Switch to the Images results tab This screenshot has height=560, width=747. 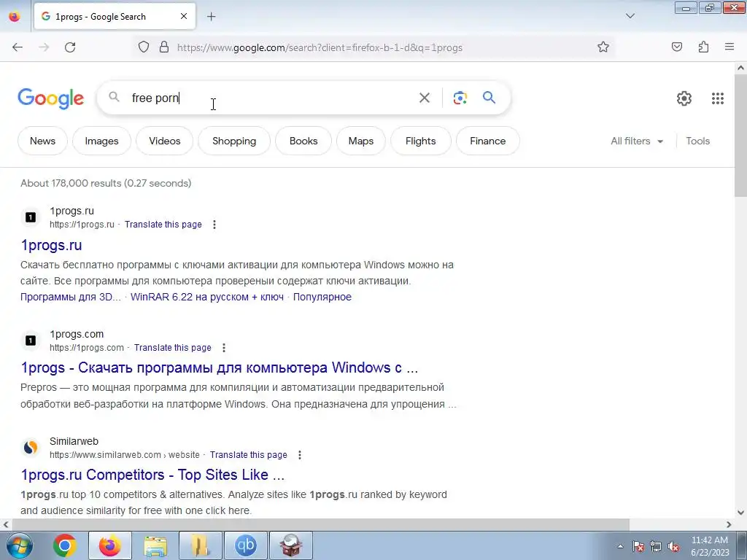(x=101, y=141)
